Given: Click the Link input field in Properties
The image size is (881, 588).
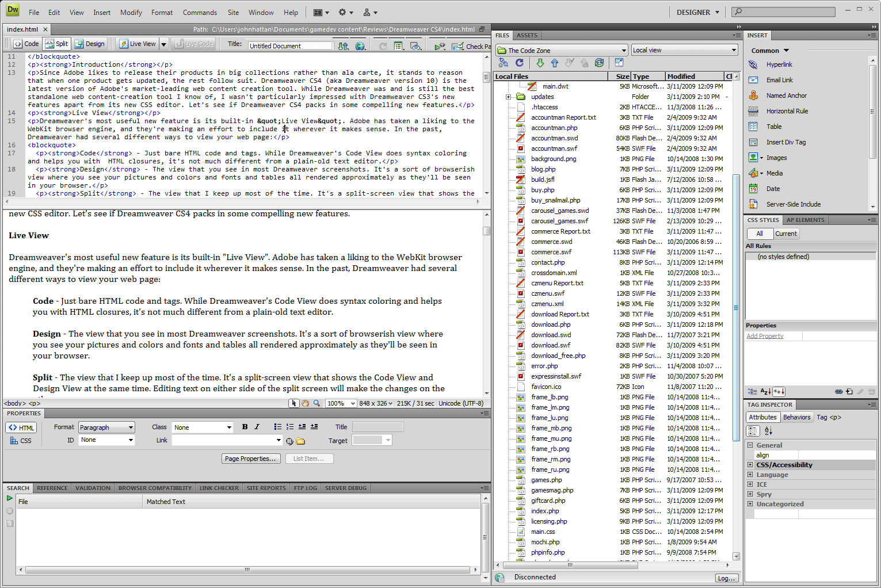Looking at the screenshot, I should pyautogui.click(x=227, y=440).
